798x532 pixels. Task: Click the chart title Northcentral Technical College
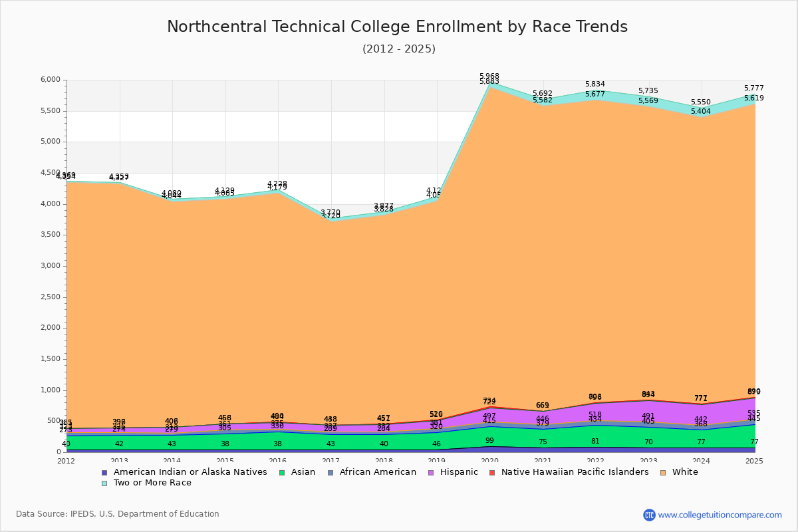397,27
